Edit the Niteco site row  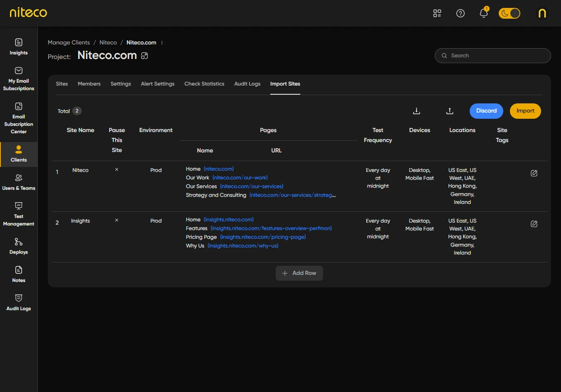(x=534, y=173)
